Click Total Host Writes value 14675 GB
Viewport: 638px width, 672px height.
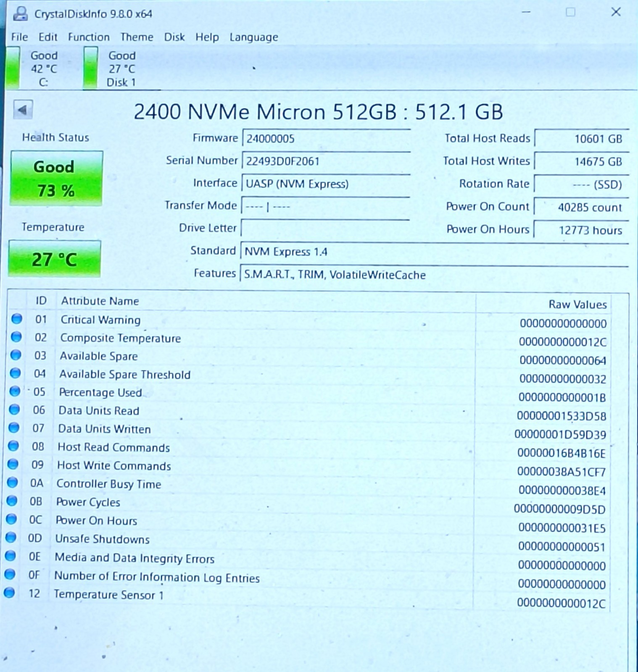(582, 161)
